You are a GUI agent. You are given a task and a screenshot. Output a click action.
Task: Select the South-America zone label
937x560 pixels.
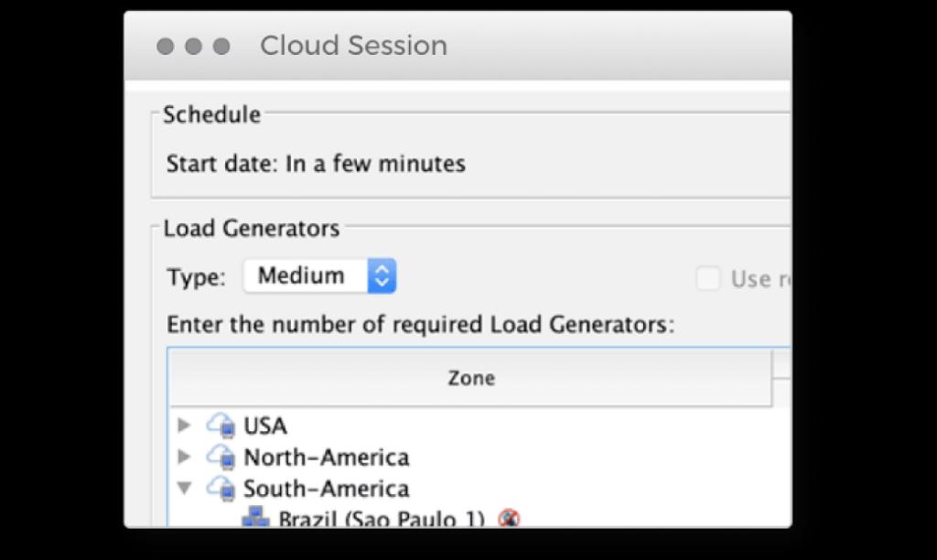point(326,489)
